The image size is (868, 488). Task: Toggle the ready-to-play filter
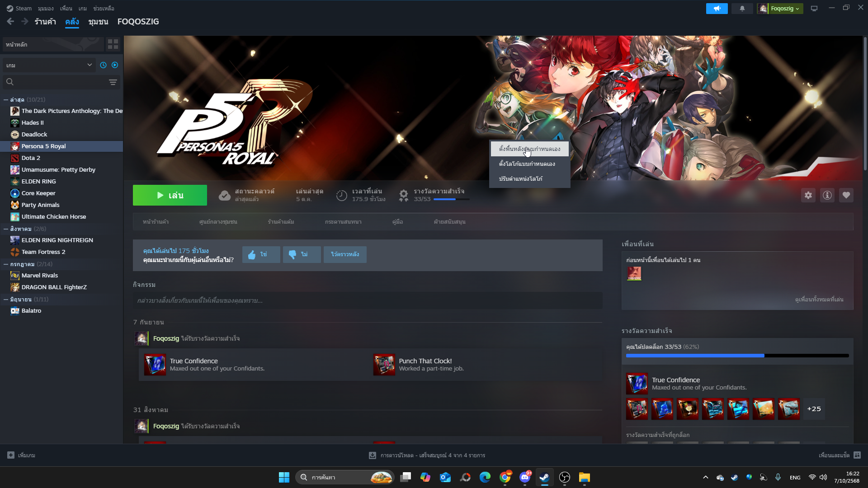(x=115, y=65)
